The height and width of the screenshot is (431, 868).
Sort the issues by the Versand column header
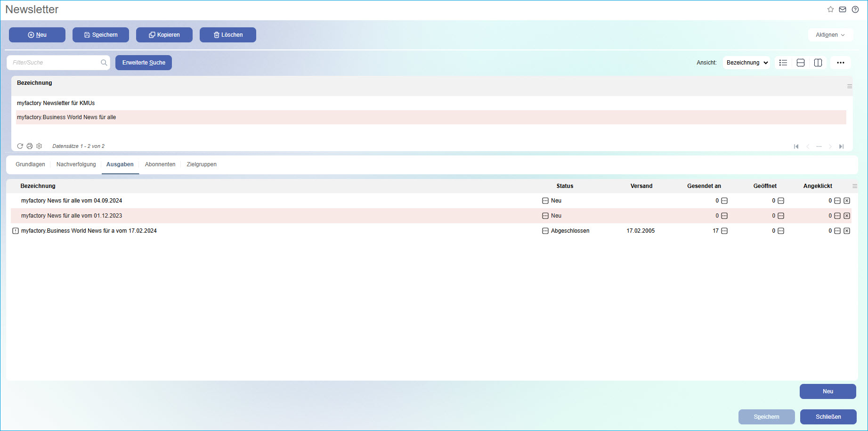(x=641, y=186)
